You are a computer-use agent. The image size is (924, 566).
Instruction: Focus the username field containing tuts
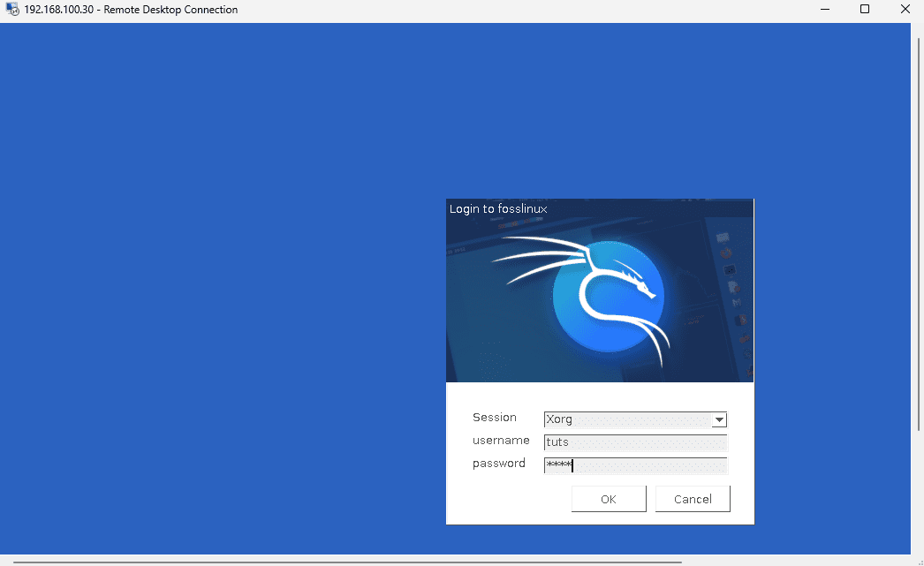(635, 442)
